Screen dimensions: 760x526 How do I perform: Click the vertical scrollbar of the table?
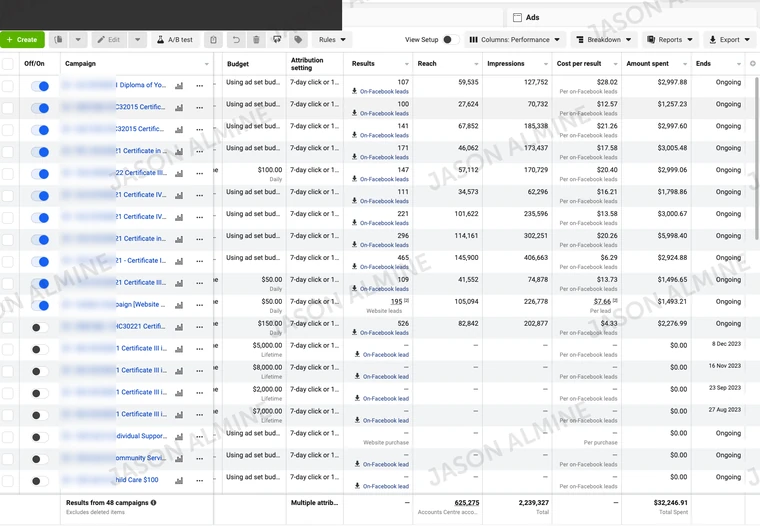[757, 158]
